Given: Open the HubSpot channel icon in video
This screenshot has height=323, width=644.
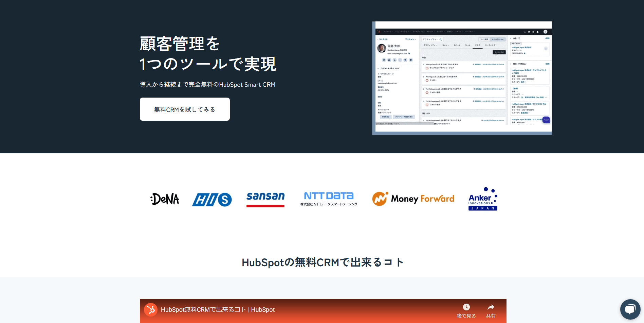Looking at the screenshot, I should 151,310.
